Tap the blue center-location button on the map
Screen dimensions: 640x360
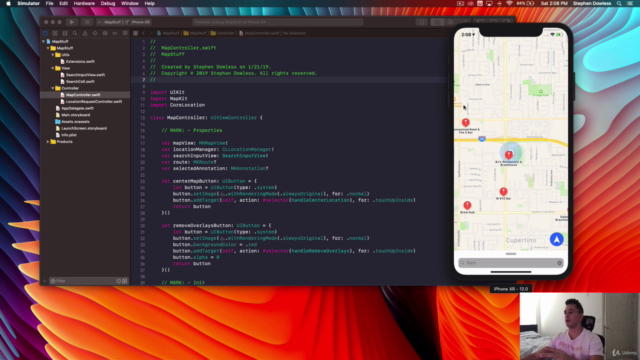557,239
